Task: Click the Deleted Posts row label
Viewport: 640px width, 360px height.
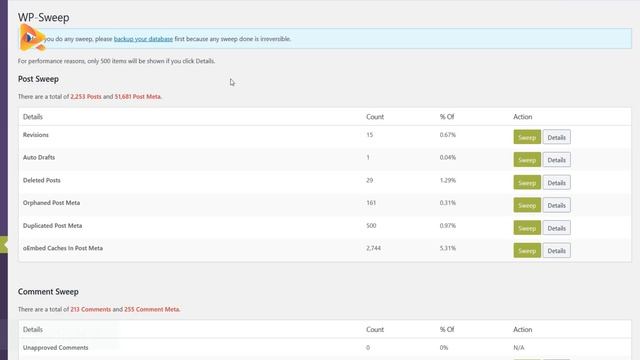Action: point(42,180)
